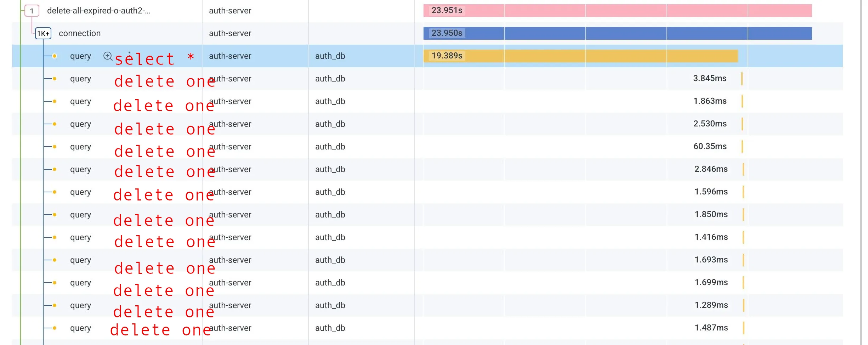
Task: Select the query span taking 3.845ms
Action: [x=80, y=79]
